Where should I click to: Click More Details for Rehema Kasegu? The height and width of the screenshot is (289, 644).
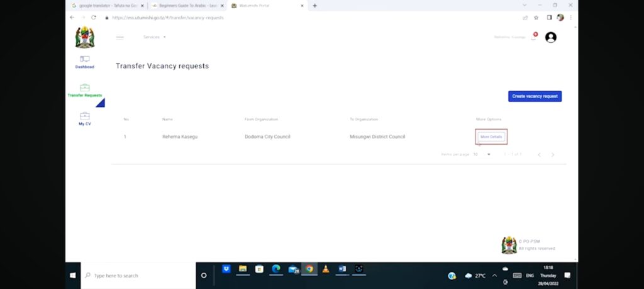(491, 137)
